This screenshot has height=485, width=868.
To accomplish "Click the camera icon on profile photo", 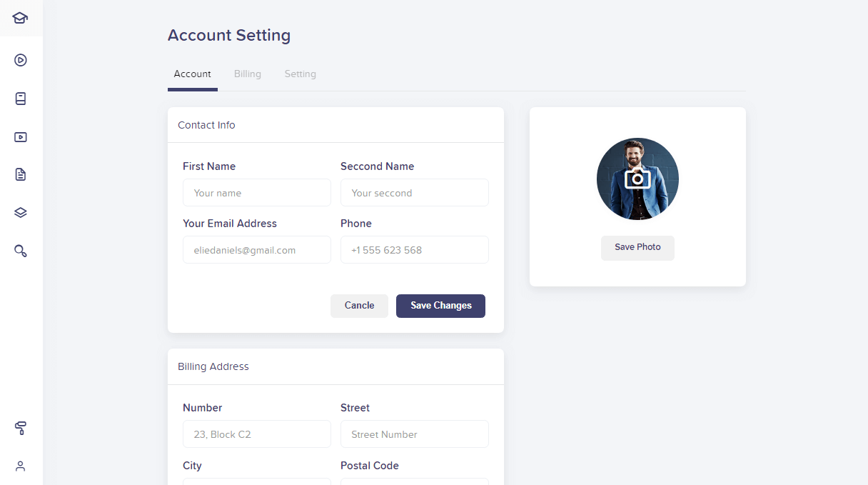I will point(637,179).
